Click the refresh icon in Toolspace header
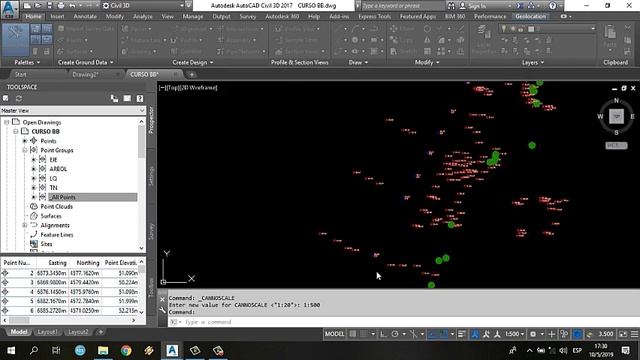 coord(19,98)
